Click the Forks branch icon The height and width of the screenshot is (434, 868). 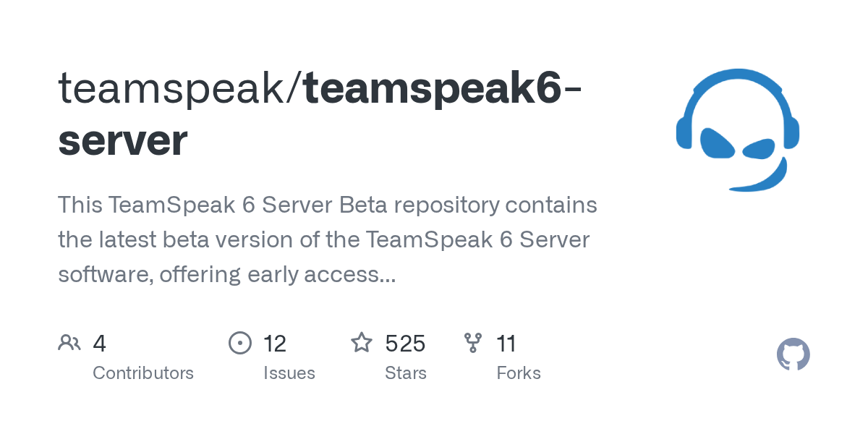tap(473, 343)
